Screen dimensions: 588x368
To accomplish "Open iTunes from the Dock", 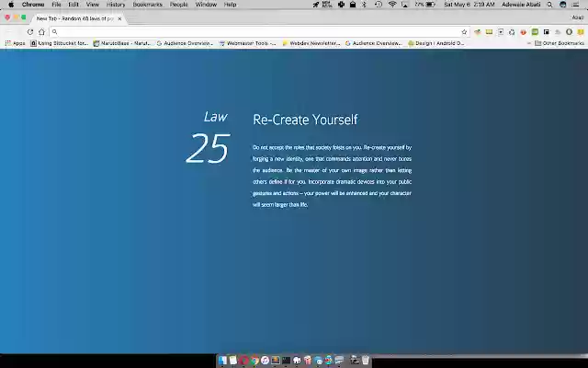I will (266, 361).
